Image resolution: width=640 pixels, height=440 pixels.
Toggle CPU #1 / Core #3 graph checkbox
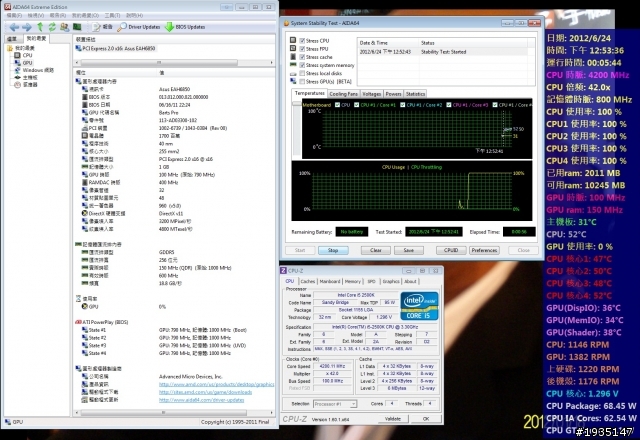pyautogui.click(x=449, y=105)
